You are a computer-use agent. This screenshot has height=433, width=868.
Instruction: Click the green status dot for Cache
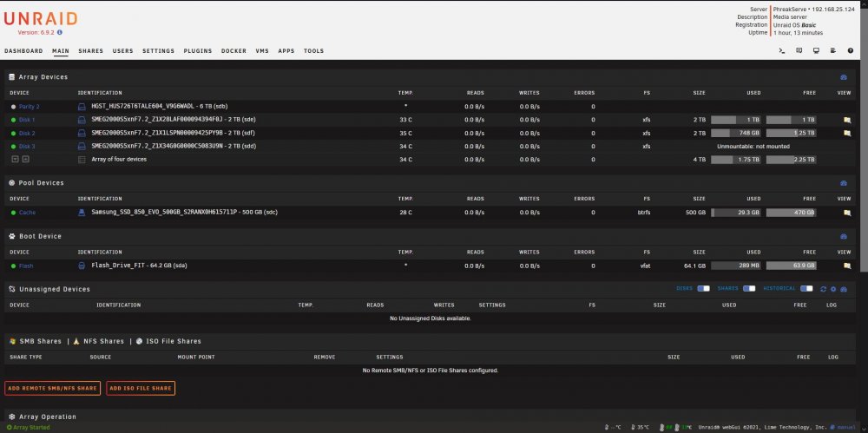click(13, 213)
